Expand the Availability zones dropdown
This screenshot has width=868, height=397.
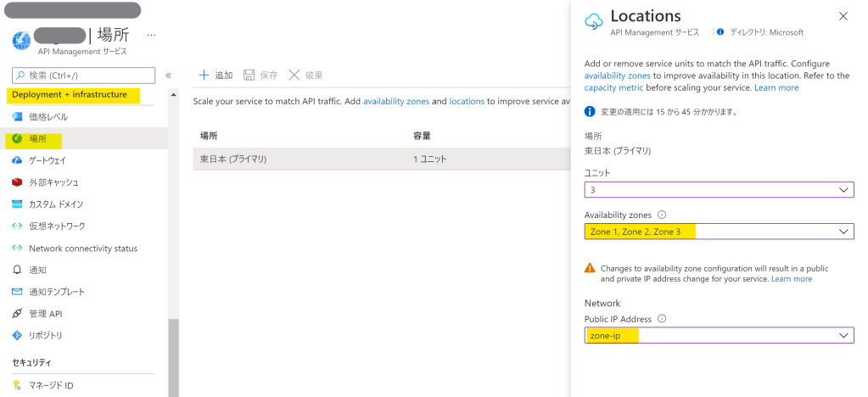pyautogui.click(x=719, y=232)
